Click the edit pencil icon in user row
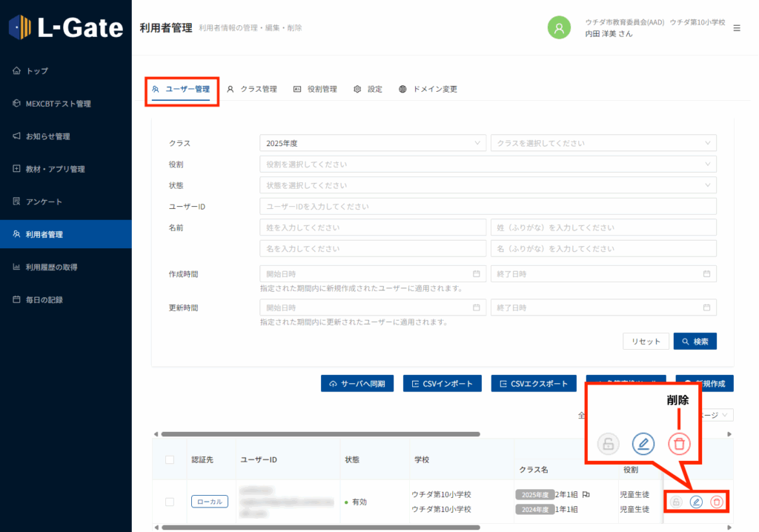This screenshot has width=759, height=532. click(x=696, y=502)
